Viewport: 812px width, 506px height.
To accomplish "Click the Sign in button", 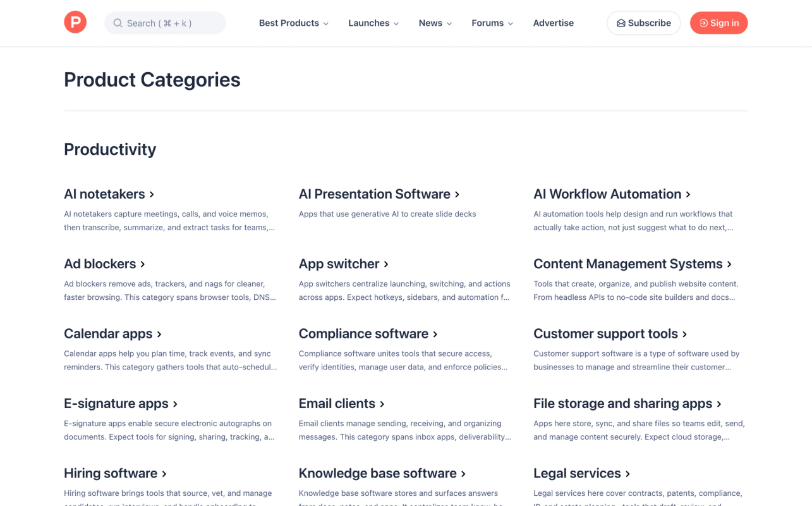I will [x=718, y=23].
